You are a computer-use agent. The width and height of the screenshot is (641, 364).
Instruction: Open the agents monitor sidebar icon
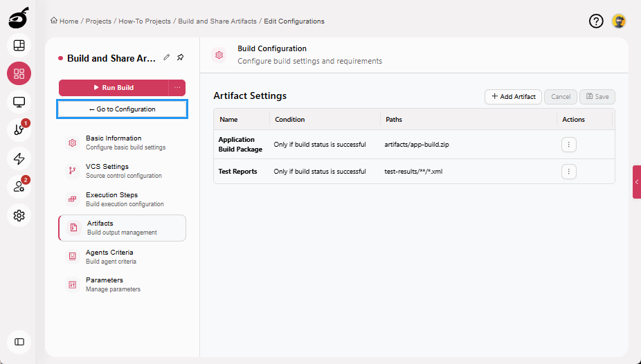19,102
